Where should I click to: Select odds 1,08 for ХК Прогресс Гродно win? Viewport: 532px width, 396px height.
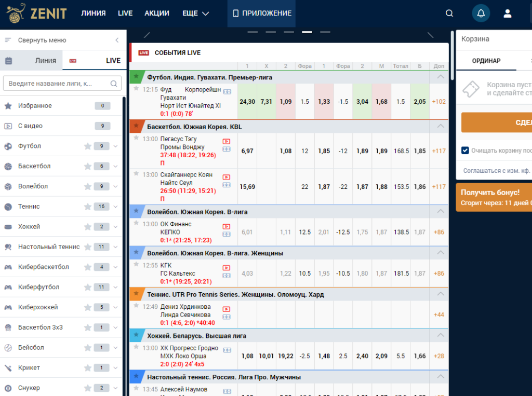pyautogui.click(x=247, y=356)
